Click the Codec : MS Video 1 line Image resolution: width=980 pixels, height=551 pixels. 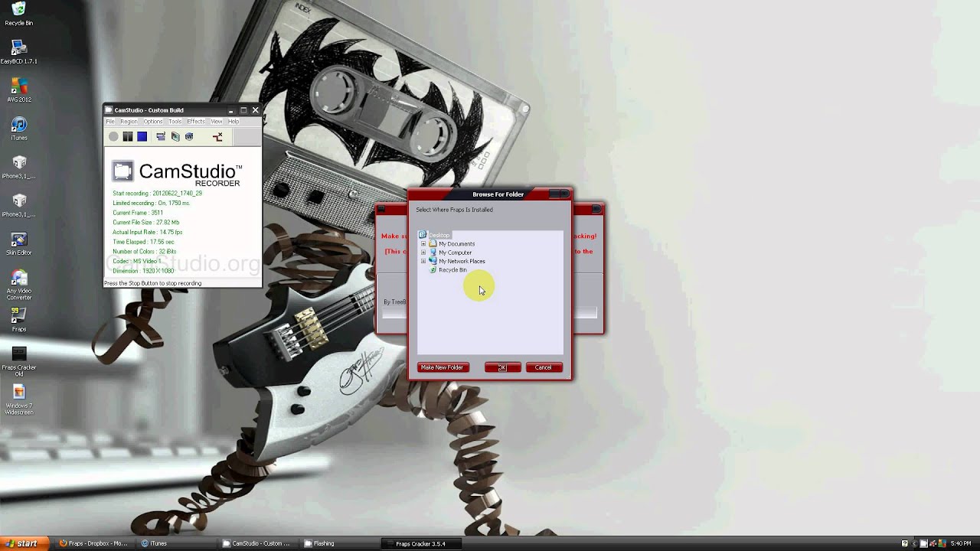click(137, 261)
